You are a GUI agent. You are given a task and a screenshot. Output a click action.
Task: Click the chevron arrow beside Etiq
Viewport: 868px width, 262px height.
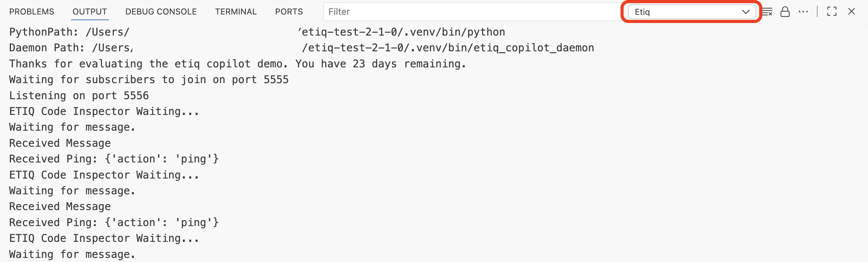pos(746,12)
